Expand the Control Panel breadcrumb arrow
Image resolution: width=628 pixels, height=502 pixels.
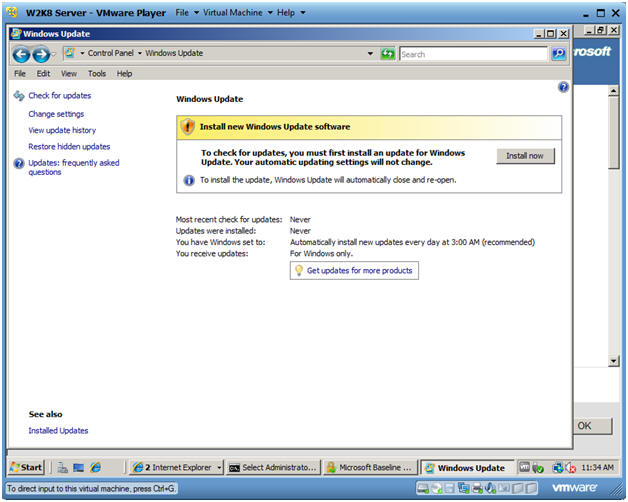[x=140, y=53]
